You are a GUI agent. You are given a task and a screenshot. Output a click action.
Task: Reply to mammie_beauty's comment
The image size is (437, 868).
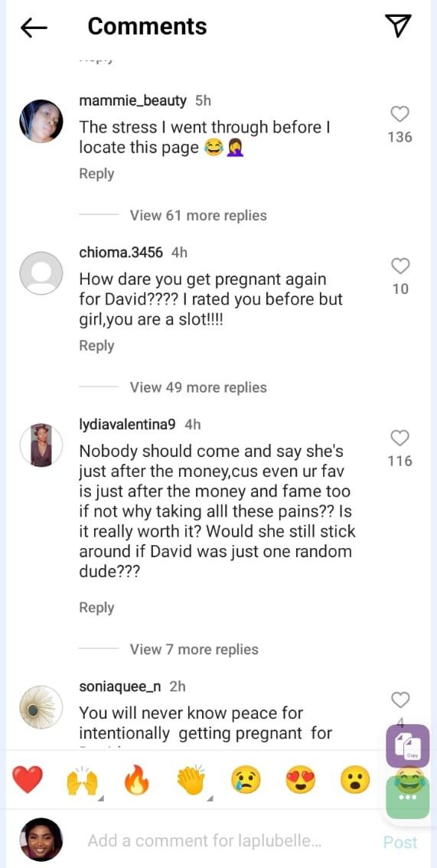tap(96, 173)
